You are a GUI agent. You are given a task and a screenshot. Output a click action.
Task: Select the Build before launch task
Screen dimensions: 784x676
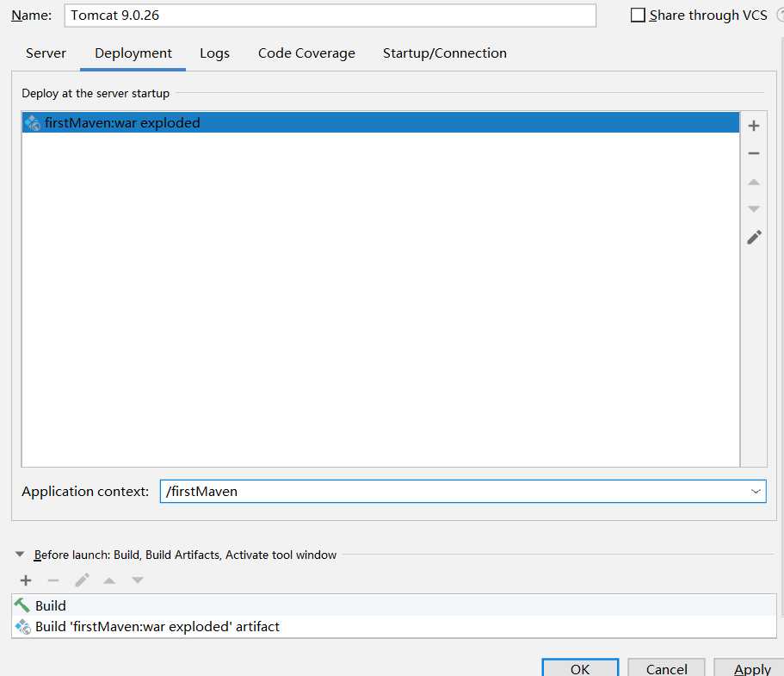pyautogui.click(x=394, y=605)
